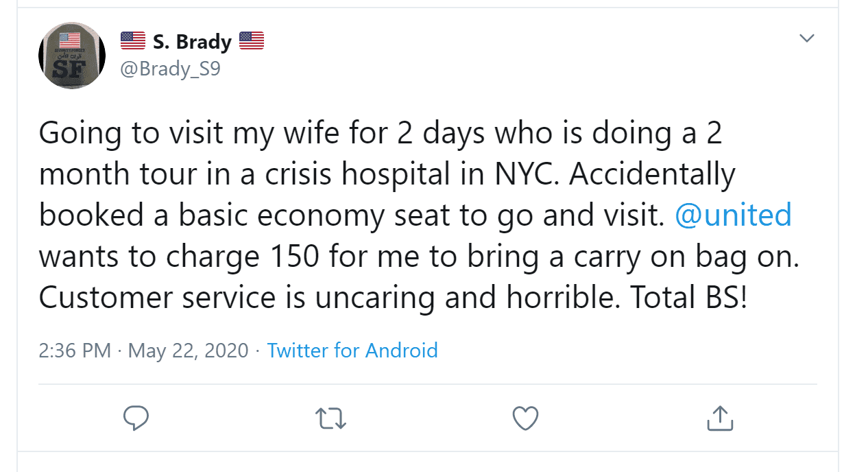
Task: Open the share tweet upload icon
Action: (x=720, y=417)
